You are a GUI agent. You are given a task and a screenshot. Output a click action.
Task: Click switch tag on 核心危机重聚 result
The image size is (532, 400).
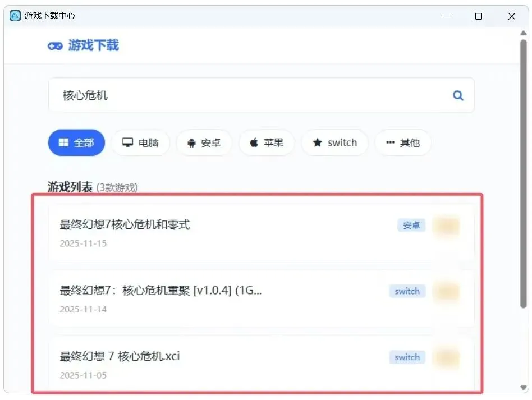point(407,291)
